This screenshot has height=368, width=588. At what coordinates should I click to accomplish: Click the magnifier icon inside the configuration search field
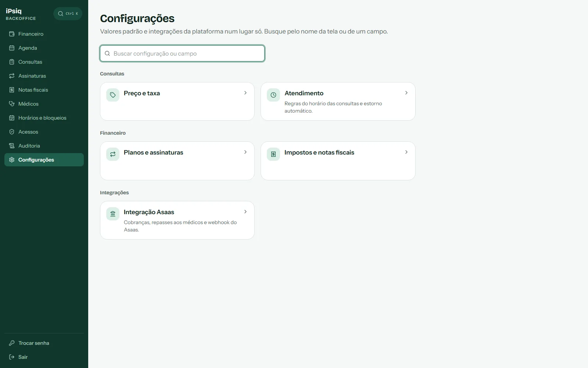point(107,53)
